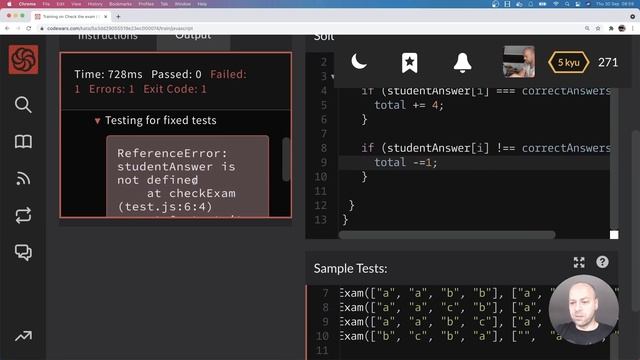
Task: Switch to the Output tab
Action: [193, 38]
